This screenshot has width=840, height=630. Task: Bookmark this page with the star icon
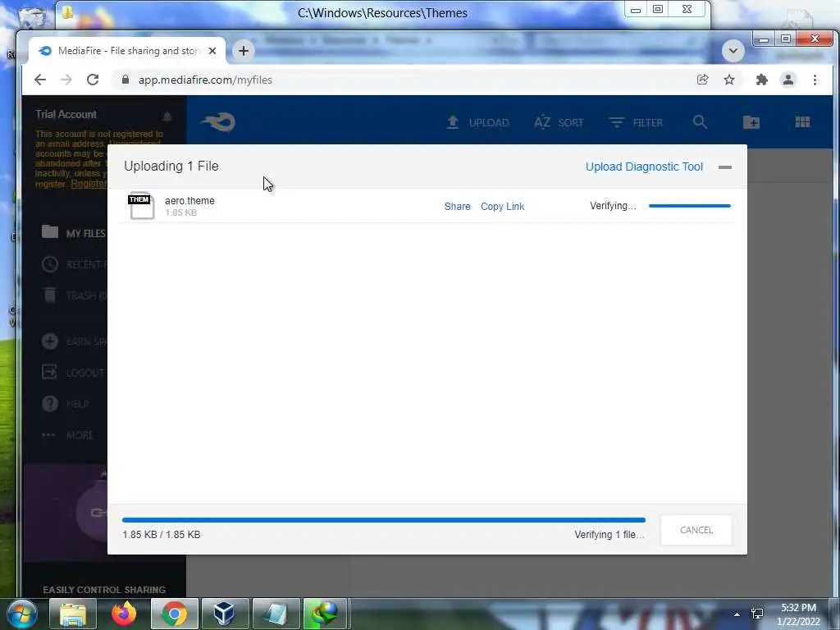click(x=729, y=80)
